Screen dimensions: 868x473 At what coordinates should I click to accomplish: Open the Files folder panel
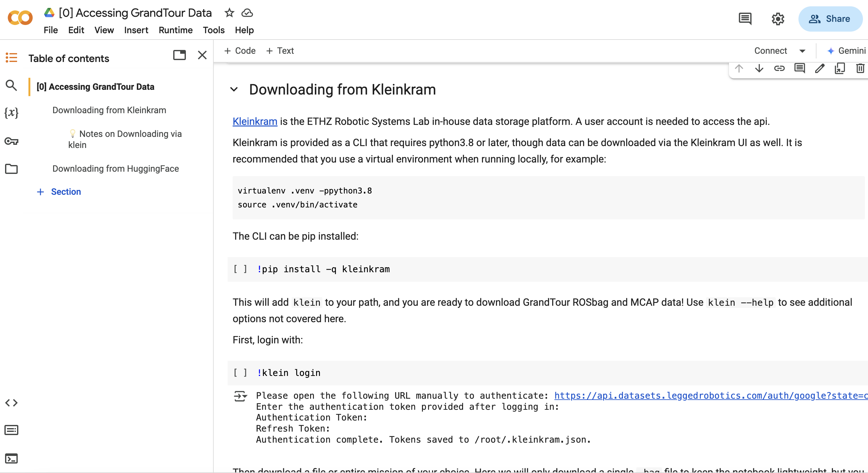click(x=11, y=169)
